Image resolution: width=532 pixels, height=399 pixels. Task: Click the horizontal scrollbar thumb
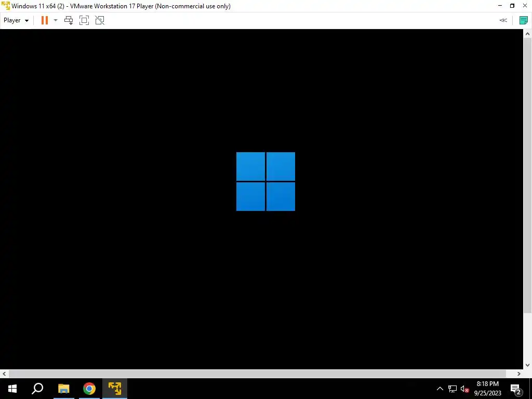coord(257,374)
